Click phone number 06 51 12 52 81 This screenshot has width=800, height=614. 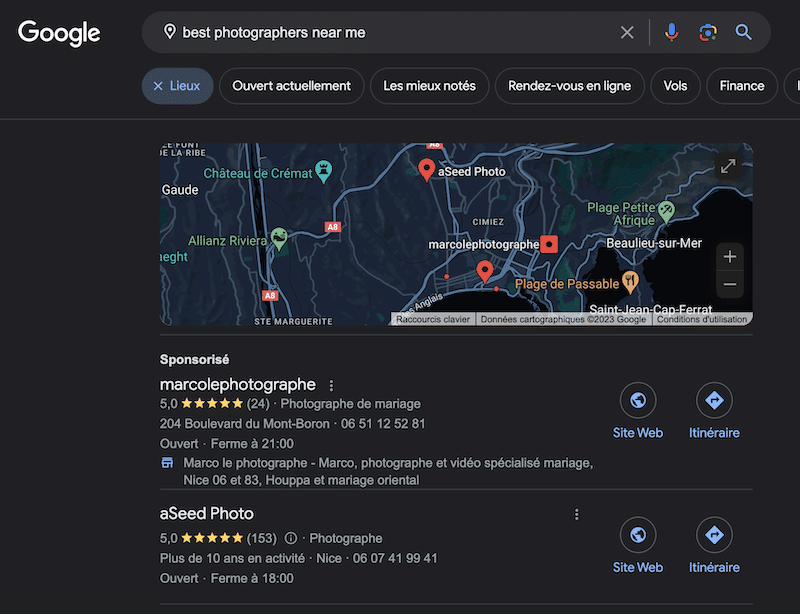coord(383,424)
